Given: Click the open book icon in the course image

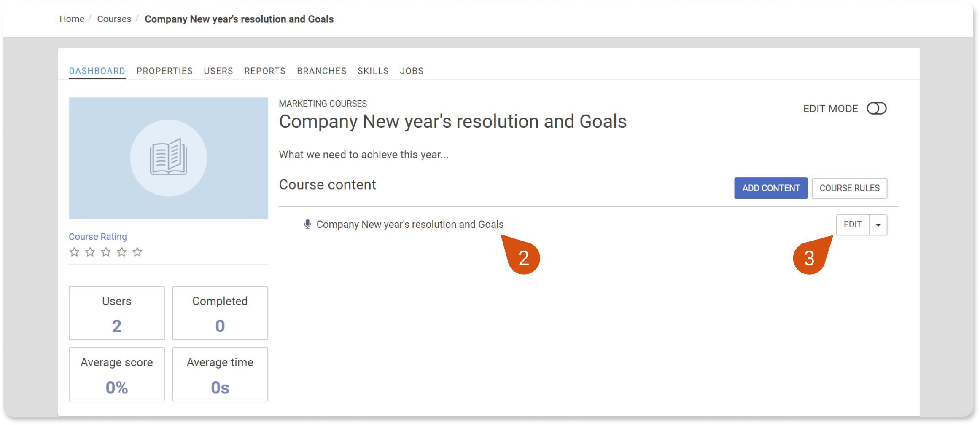Looking at the screenshot, I should tap(168, 157).
